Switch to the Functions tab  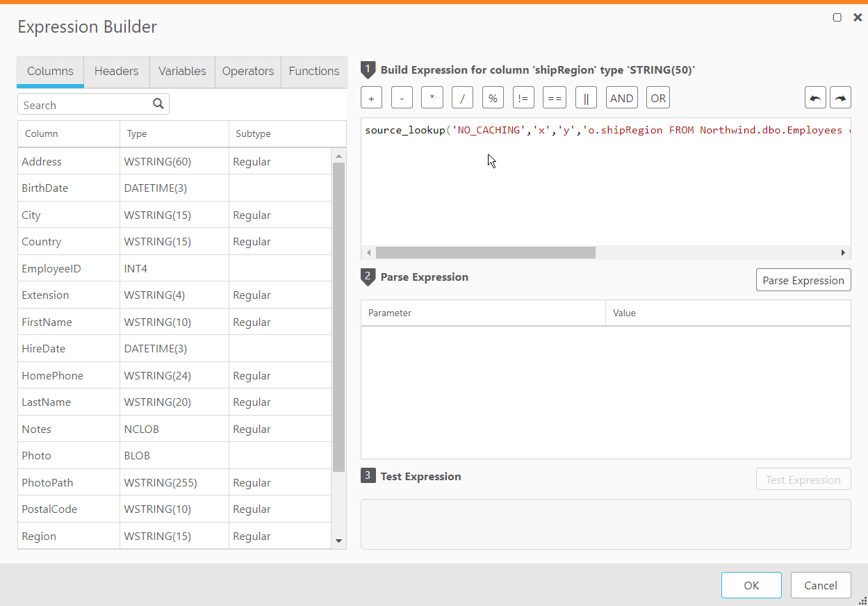point(313,71)
